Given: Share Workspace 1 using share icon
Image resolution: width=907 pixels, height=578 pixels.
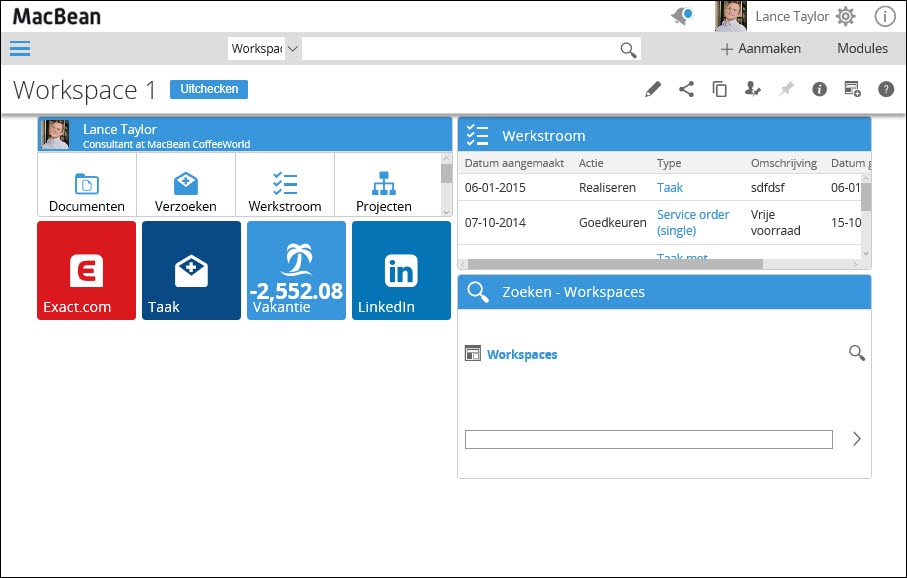Looking at the screenshot, I should click(687, 89).
